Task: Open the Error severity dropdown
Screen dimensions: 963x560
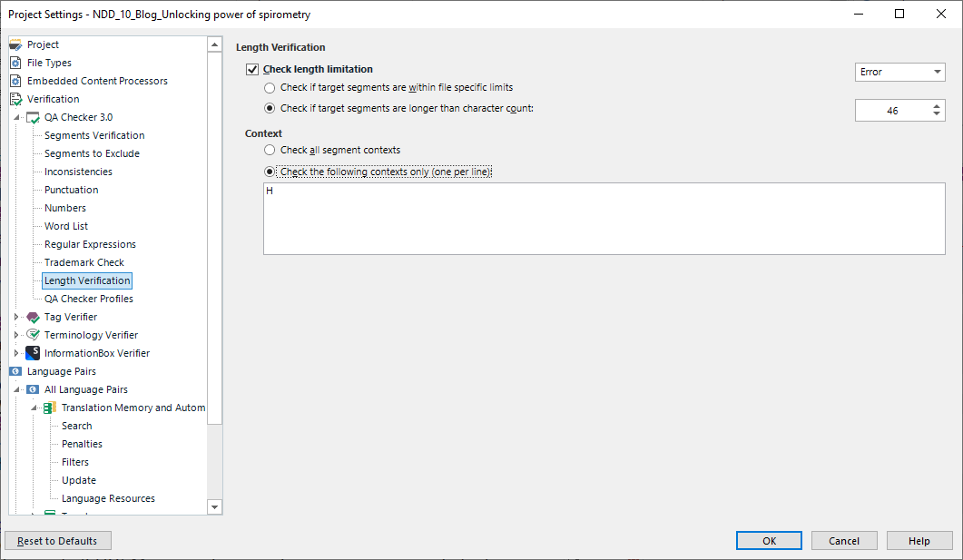Action: pyautogui.click(x=899, y=73)
